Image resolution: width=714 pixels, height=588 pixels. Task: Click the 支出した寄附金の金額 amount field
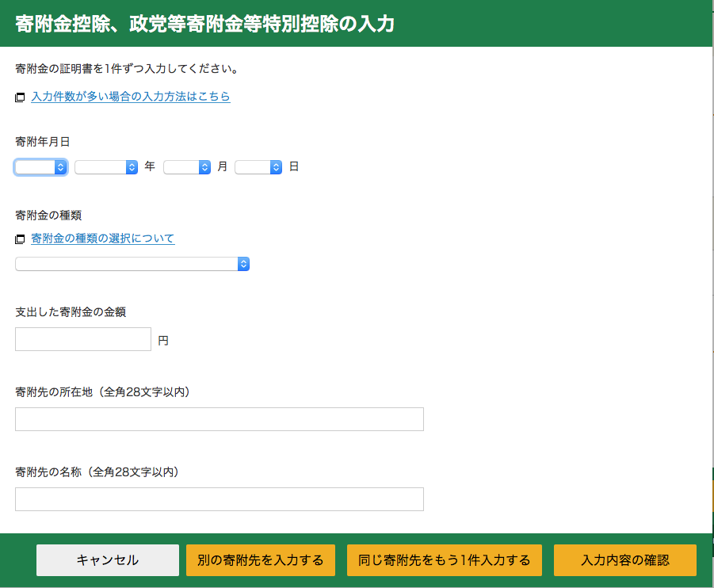[83, 339]
